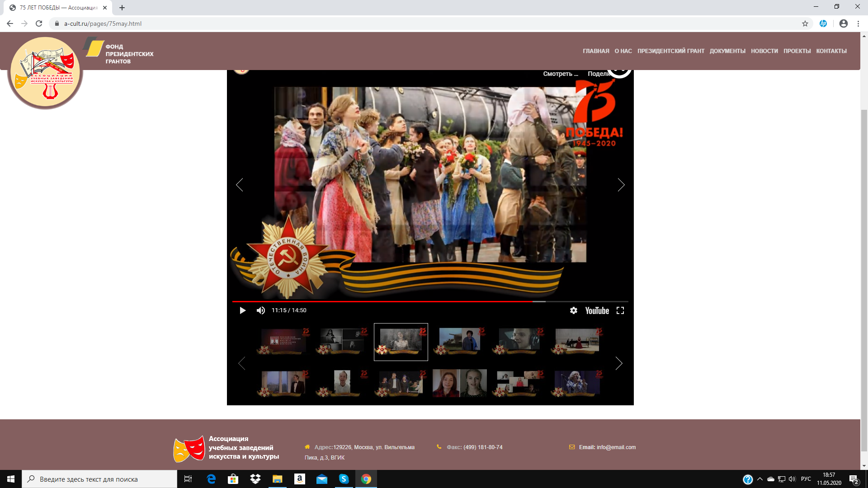Close the 75 ЛЕТ ПОБЕДЫ tab
This screenshot has width=868, height=488.
(105, 8)
